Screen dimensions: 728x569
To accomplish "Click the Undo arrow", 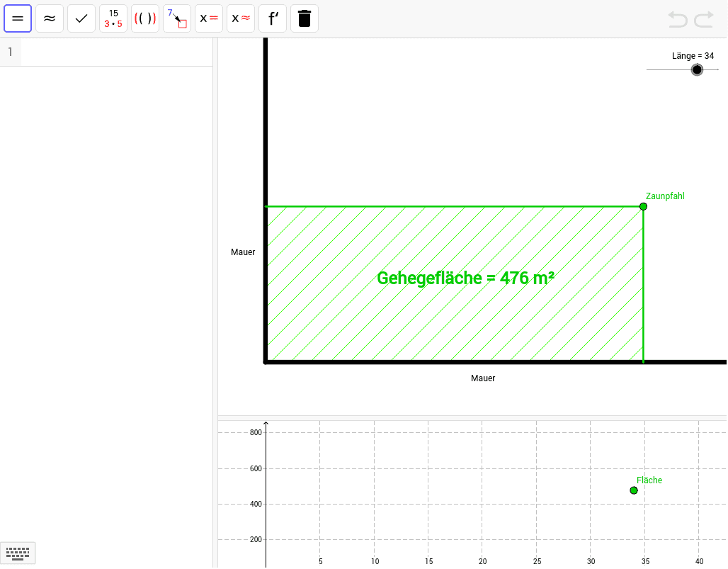I will pyautogui.click(x=678, y=20).
